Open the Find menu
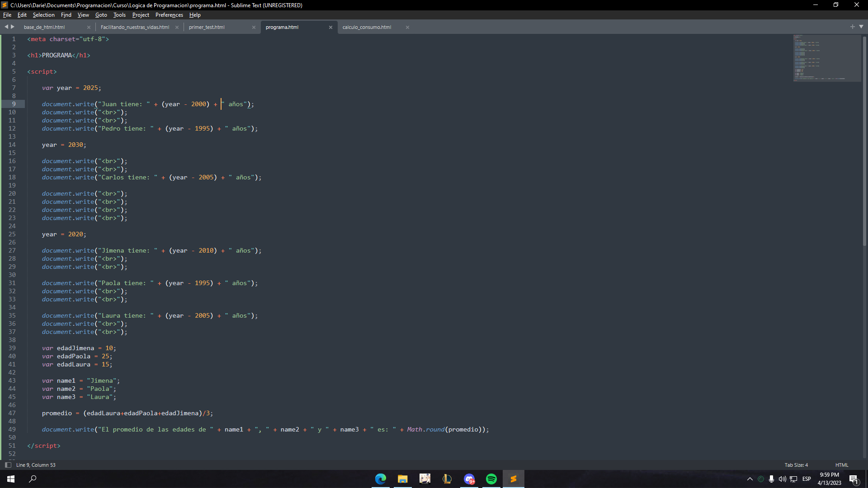This screenshot has width=868, height=488. pos(66,15)
